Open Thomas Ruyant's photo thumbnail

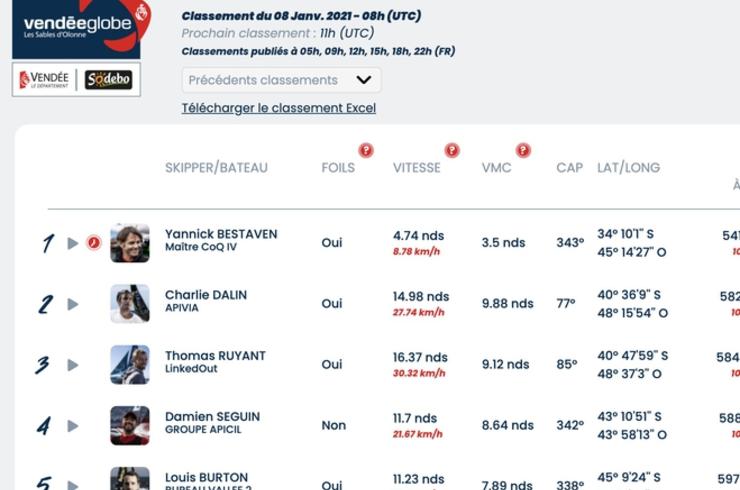[x=130, y=364]
